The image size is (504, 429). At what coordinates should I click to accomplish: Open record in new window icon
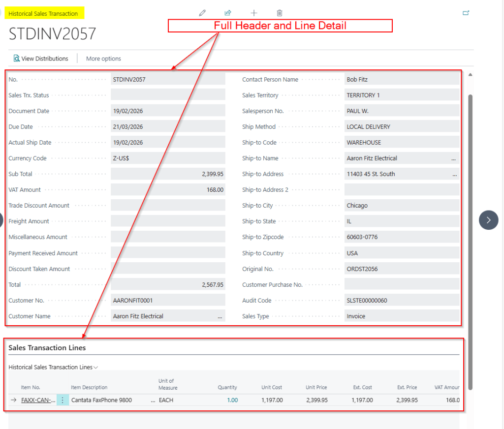click(466, 13)
